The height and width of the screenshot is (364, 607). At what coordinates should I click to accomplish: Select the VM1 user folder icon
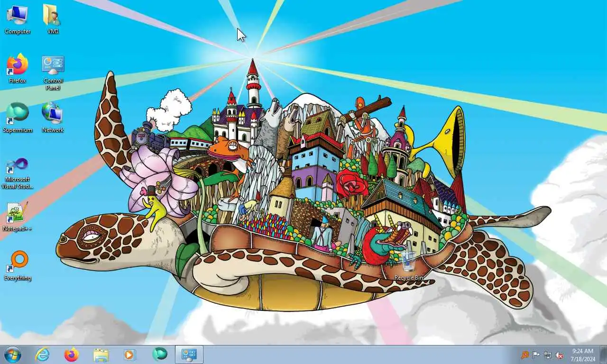tap(53, 19)
